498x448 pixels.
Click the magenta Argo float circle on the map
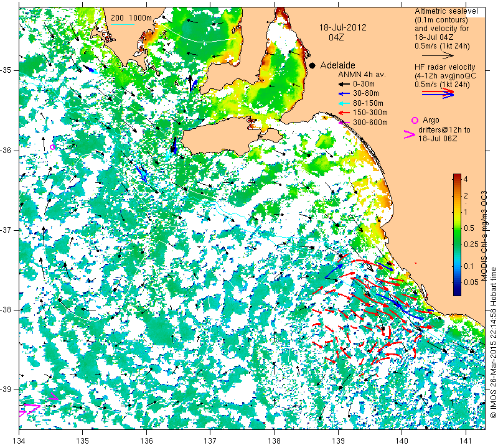(x=53, y=147)
